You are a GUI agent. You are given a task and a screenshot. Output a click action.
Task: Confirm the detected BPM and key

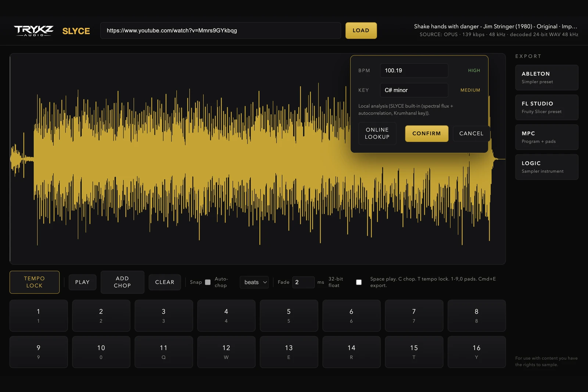(x=426, y=133)
